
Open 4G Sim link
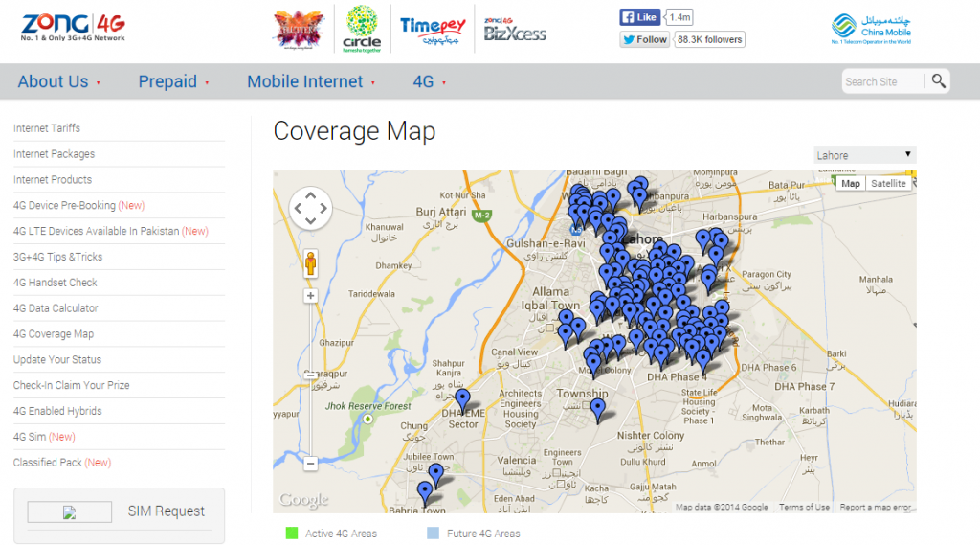44,437
